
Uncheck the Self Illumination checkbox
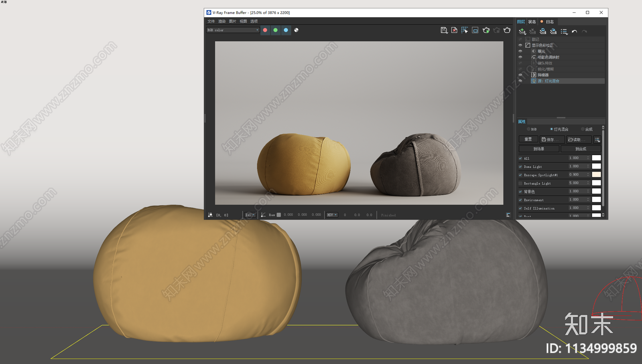520,208
